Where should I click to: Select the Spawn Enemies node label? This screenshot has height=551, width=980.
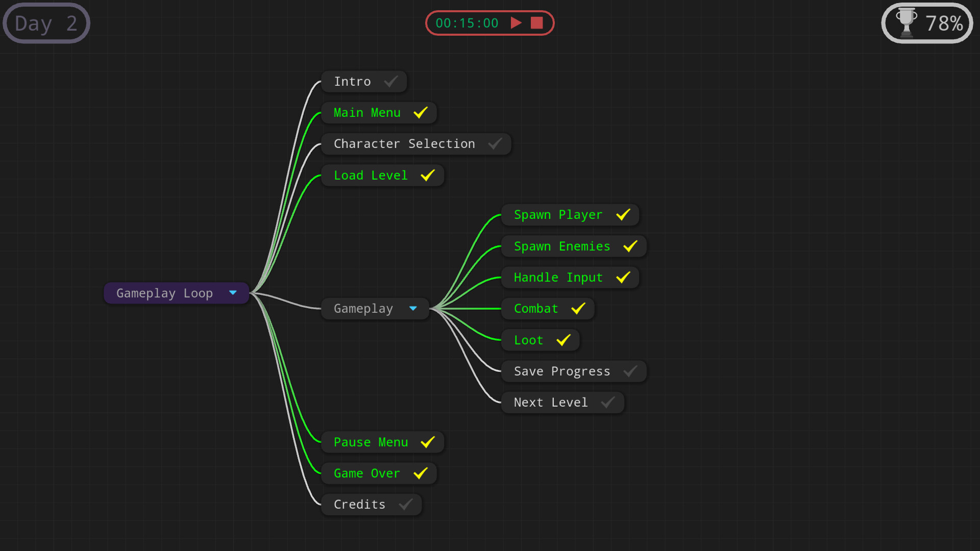[x=562, y=246]
